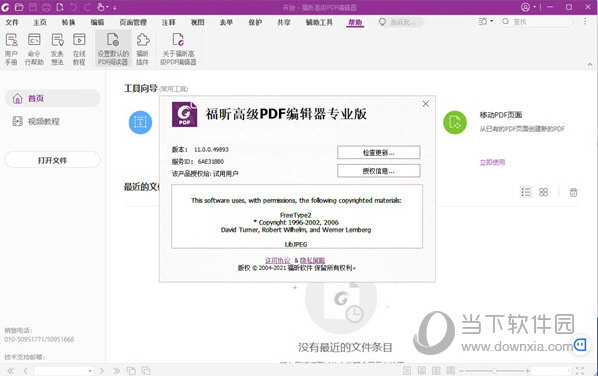Click the Tell me (告诉我) search box
The image size is (598, 376).
click(400, 22)
